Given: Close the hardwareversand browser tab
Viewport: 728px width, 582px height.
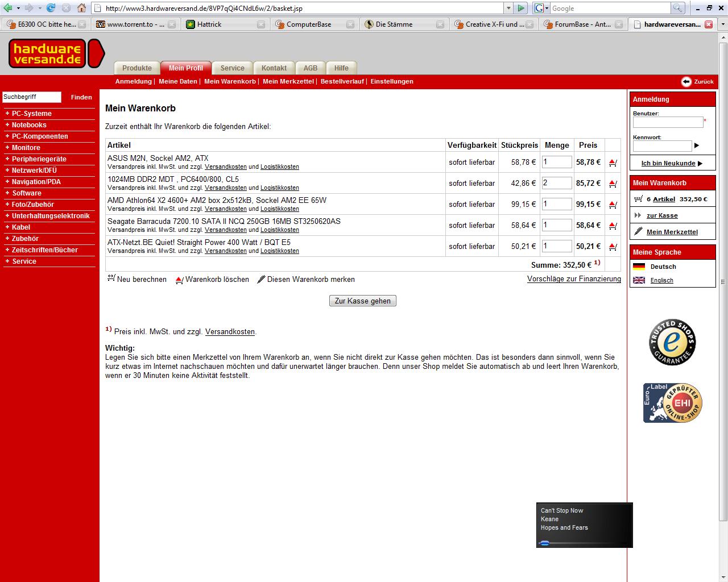Looking at the screenshot, I should pyautogui.click(x=709, y=24).
